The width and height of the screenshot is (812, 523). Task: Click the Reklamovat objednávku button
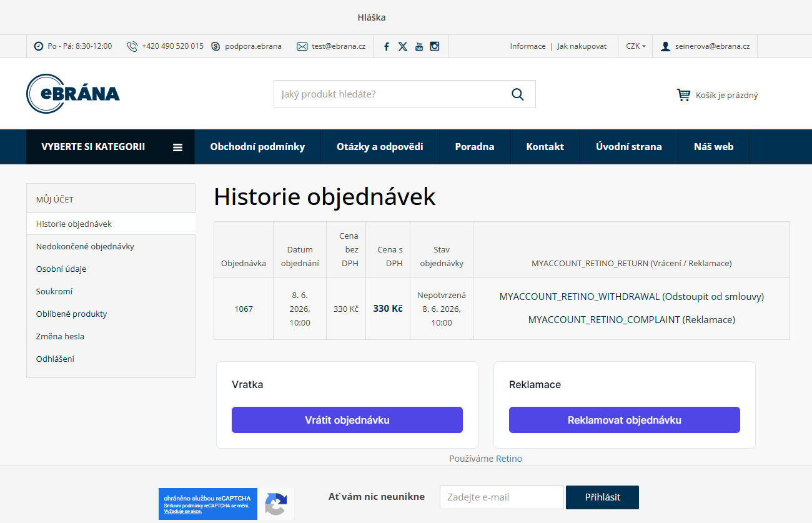point(625,420)
